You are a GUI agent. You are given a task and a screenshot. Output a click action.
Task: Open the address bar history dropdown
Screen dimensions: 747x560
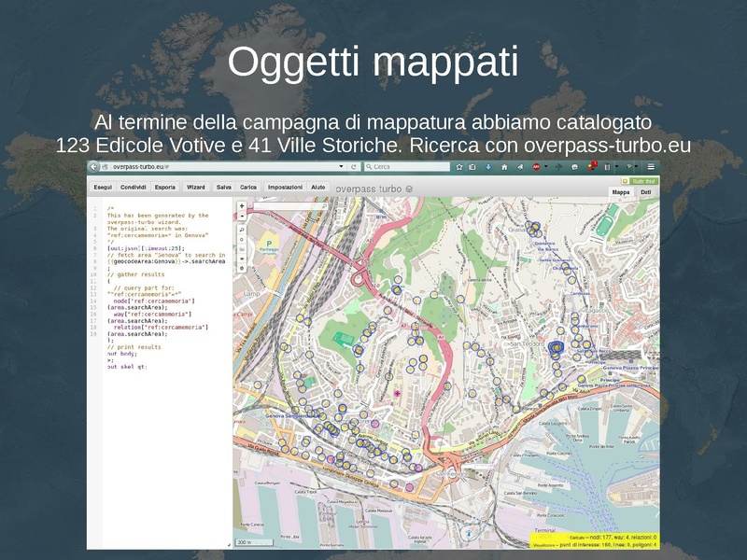coord(341,165)
